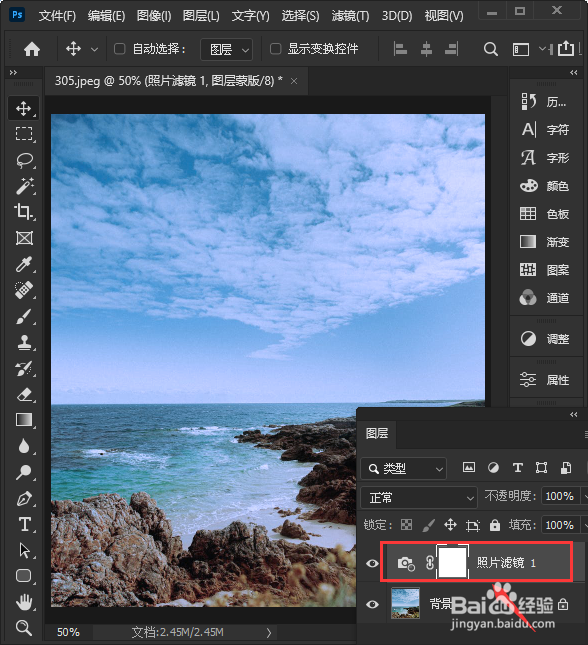This screenshot has width=588, height=645.
Task: Align left edges icon in options bar
Action: (x=400, y=49)
